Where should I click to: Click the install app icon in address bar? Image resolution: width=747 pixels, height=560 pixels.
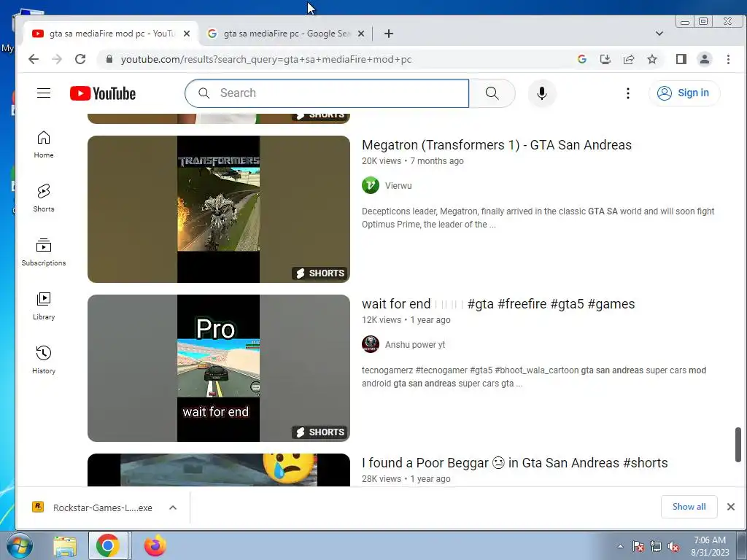pyautogui.click(x=605, y=59)
